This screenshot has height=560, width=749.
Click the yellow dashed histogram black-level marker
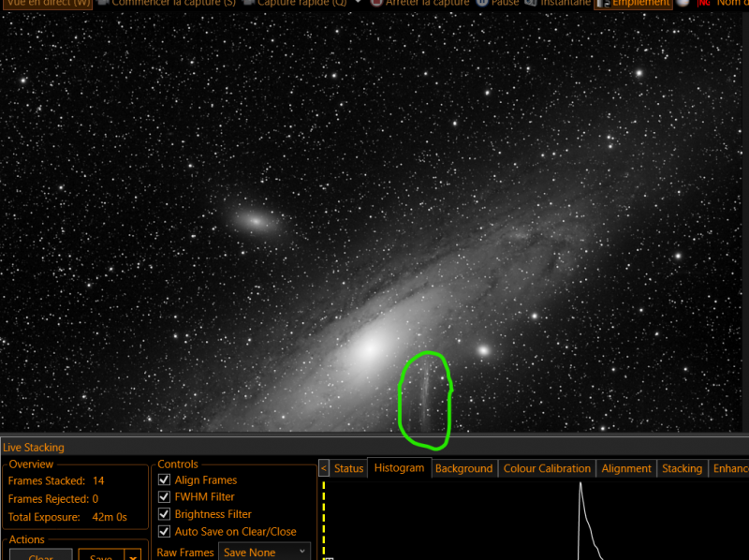coord(324,520)
